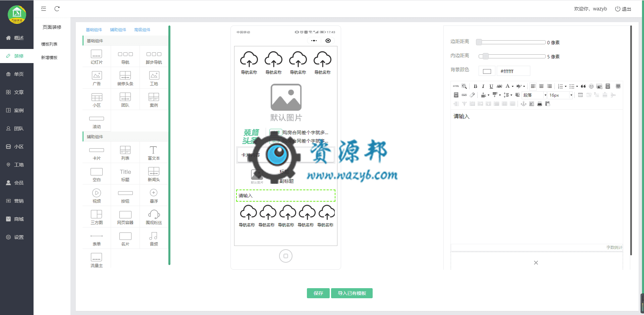Toggle italic formatting in the editor
This screenshot has height=315, width=644.
(483, 86)
